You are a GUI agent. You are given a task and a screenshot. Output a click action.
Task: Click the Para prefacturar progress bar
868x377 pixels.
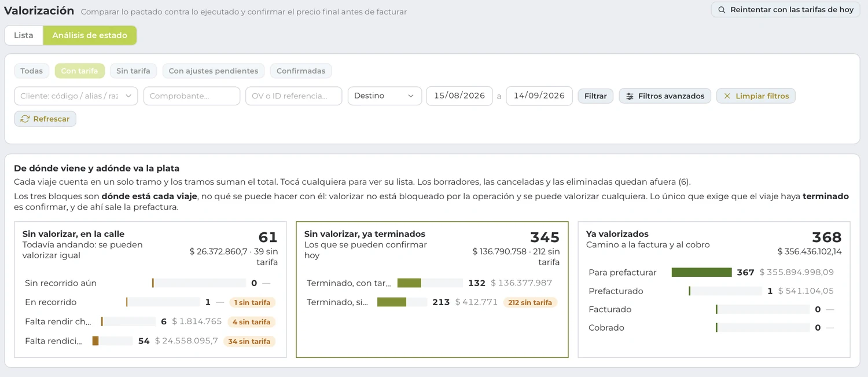(701, 272)
